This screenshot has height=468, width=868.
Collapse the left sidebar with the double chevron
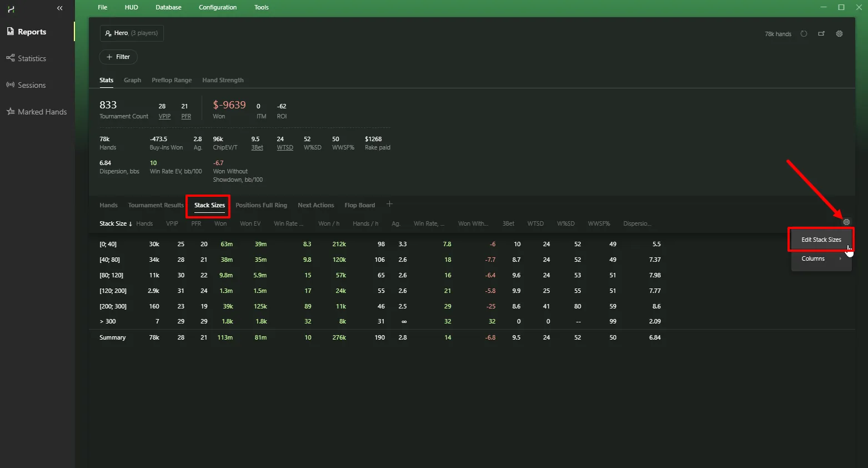[59, 8]
